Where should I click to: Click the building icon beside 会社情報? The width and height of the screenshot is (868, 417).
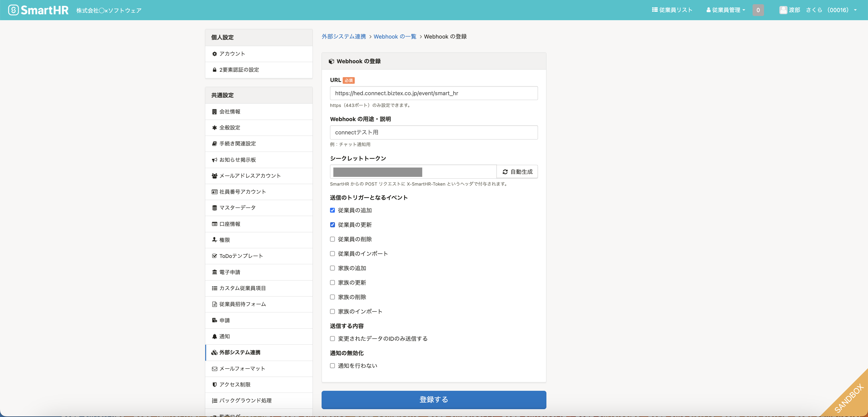coord(214,112)
